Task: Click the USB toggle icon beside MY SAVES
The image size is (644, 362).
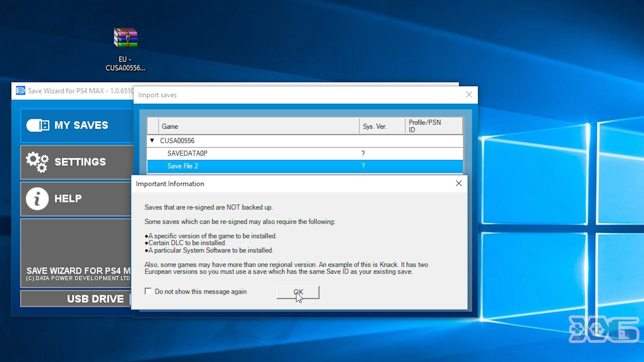Action: pos(38,125)
